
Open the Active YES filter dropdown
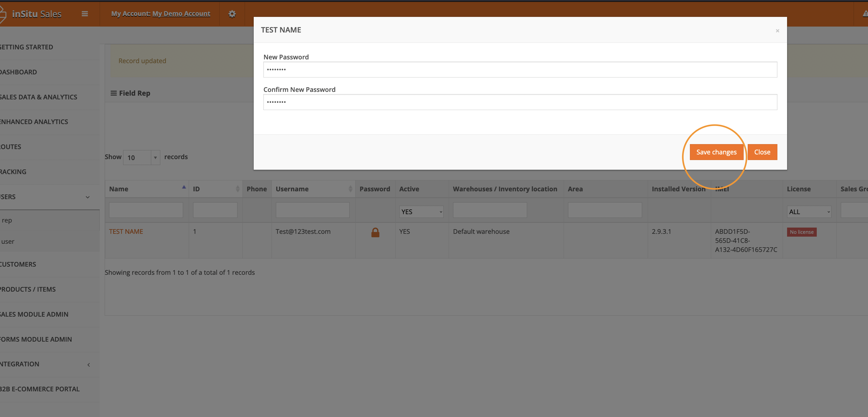pyautogui.click(x=421, y=212)
